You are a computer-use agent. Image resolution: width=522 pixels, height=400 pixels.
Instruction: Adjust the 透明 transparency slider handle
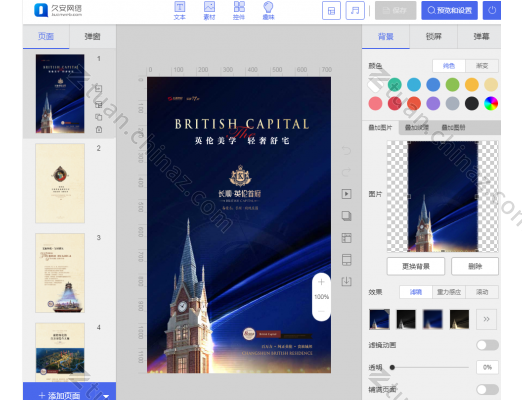(392, 367)
